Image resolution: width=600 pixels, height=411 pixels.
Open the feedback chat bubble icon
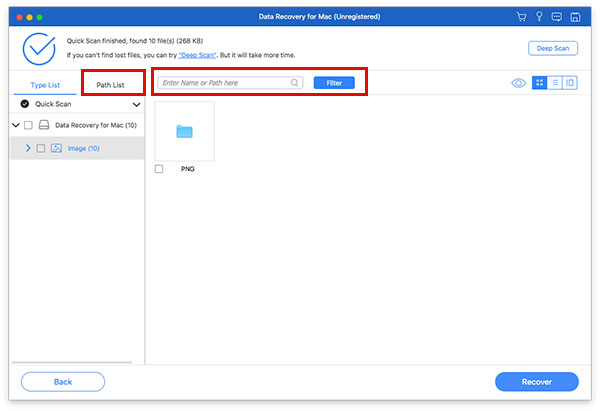point(557,16)
